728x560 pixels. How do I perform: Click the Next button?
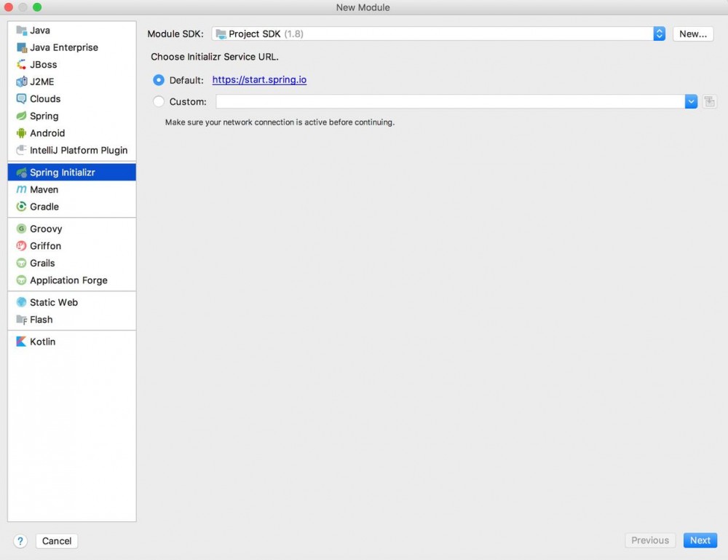tap(700, 540)
